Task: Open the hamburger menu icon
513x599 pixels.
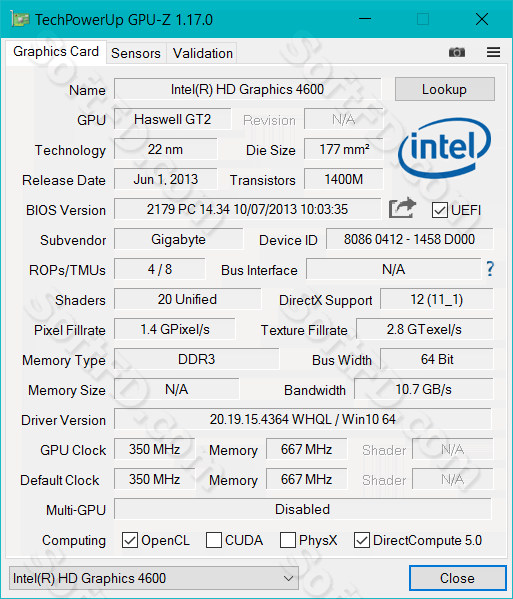Action: [x=493, y=52]
